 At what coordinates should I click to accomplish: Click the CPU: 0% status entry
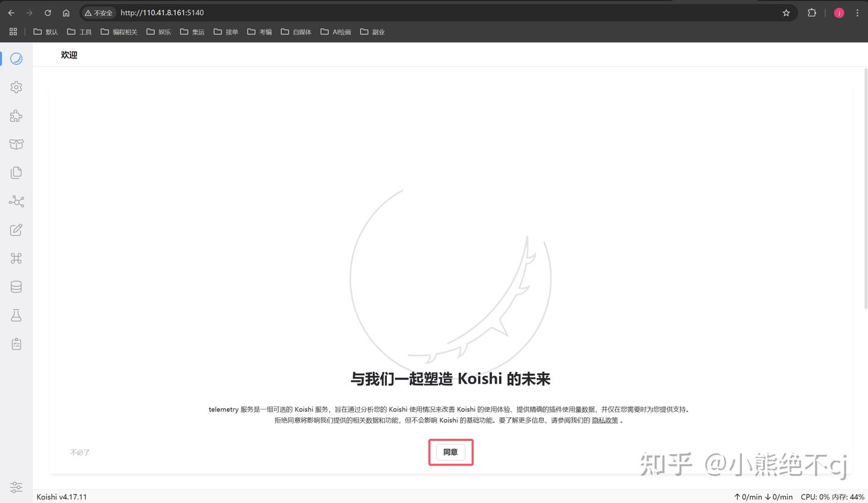coord(816,497)
